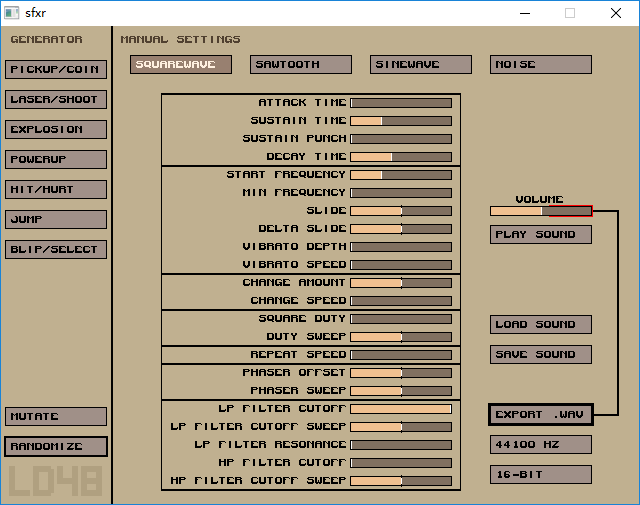Viewport: 640px width, 505px height.
Task: Set the Attack Time slider
Action: (401, 103)
